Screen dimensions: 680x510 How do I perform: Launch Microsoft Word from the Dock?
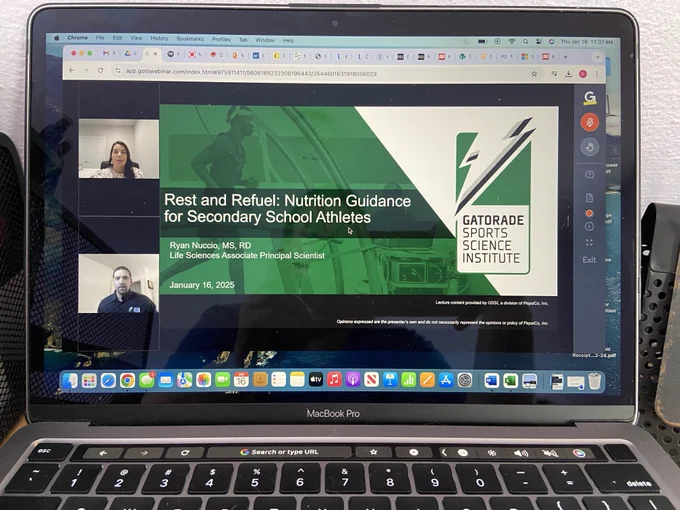pos(492,381)
